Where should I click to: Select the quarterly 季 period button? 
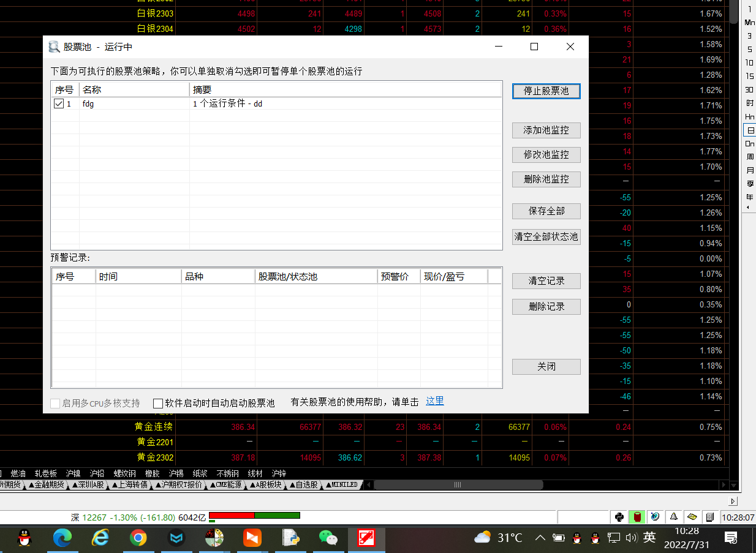pos(750,184)
